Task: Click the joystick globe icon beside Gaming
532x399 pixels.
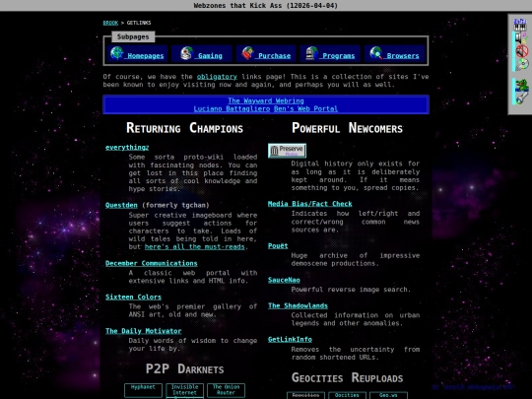Action: 186,53
